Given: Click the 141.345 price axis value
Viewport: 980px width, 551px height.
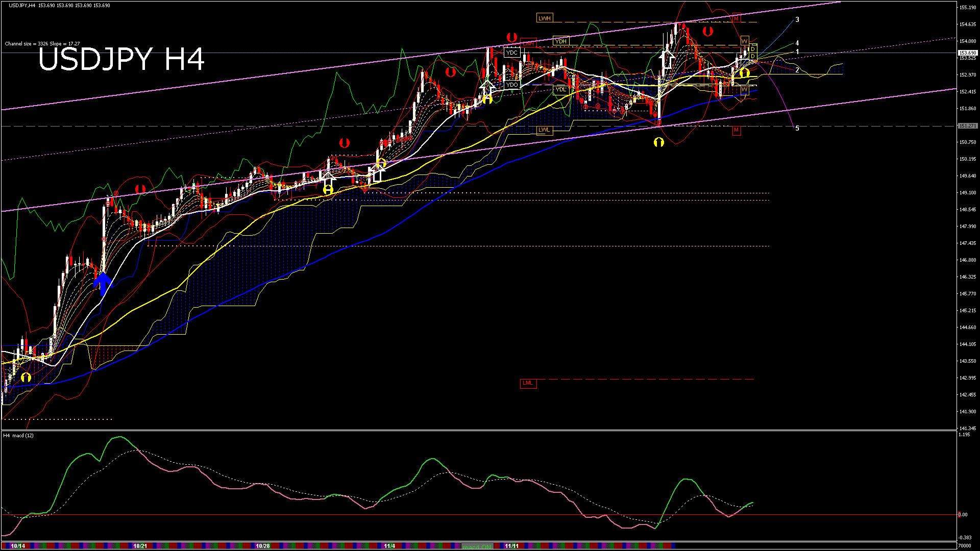Looking at the screenshot, I should tap(968, 429).
